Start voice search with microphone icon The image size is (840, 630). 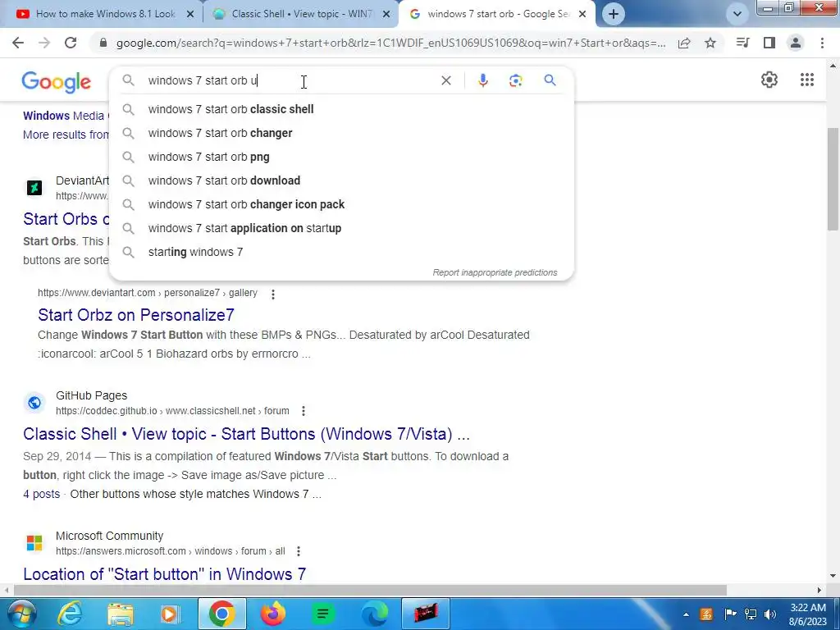(482, 80)
